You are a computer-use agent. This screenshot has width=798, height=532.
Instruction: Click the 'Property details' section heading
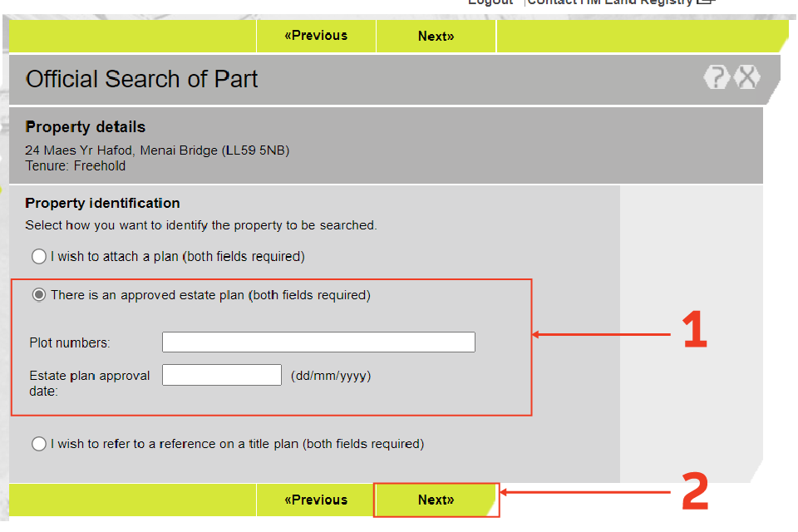pos(86,127)
